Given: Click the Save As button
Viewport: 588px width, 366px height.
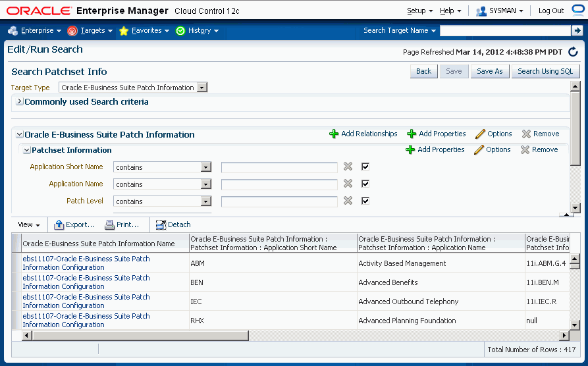Looking at the screenshot, I should click(490, 71).
